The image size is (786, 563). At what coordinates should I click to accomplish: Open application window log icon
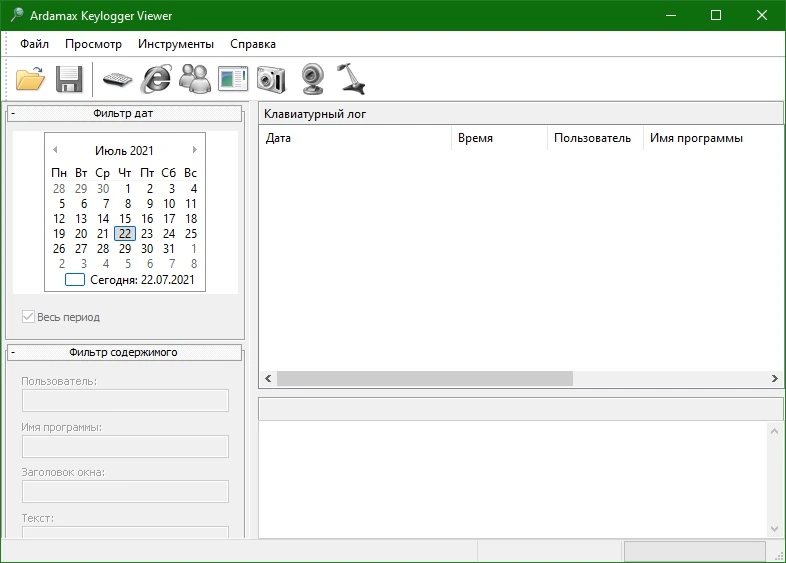(x=233, y=79)
